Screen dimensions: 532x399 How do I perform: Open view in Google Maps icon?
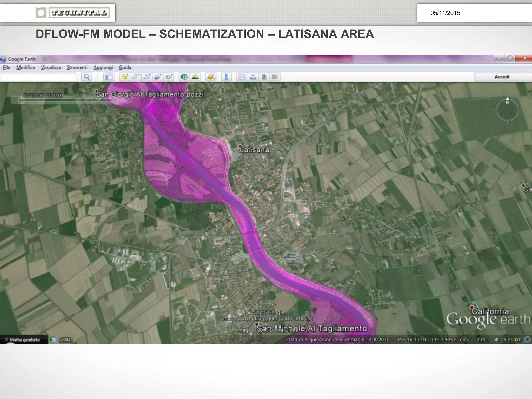pyautogui.click(x=275, y=77)
